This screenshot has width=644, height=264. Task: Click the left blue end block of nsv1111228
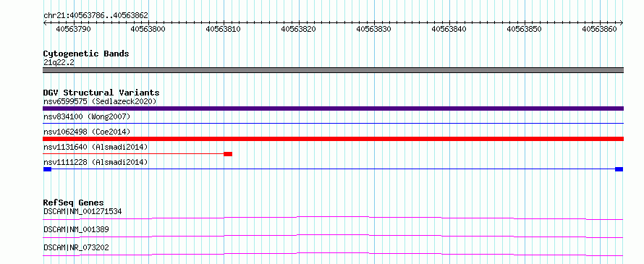pos(47,169)
